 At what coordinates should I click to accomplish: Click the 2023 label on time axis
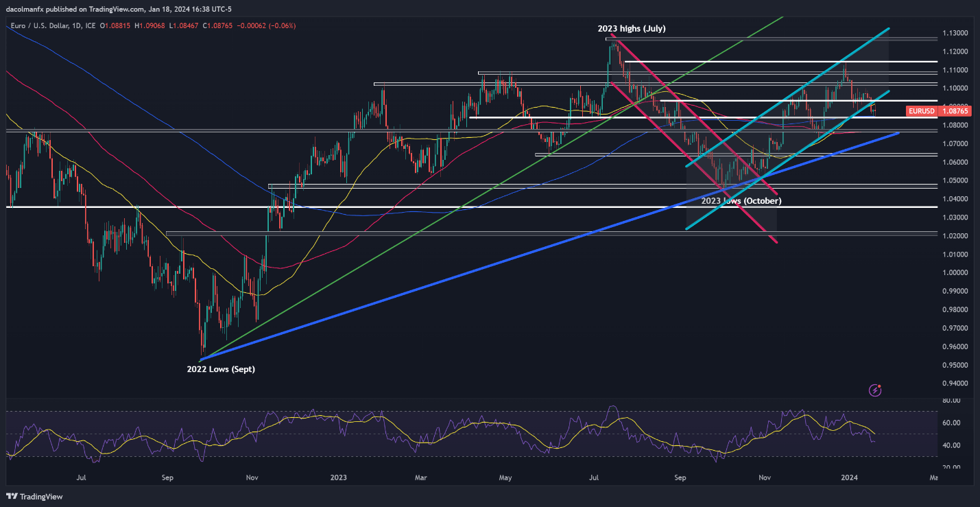(x=339, y=477)
